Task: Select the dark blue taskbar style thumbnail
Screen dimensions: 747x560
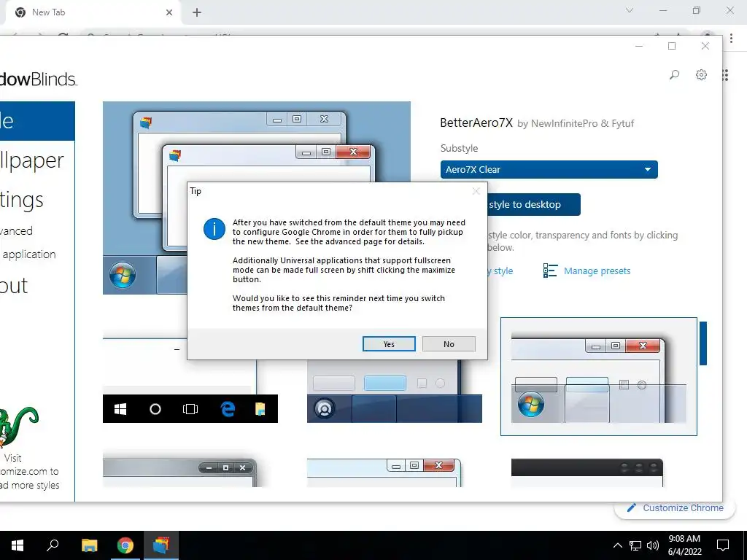Action: [x=395, y=392]
